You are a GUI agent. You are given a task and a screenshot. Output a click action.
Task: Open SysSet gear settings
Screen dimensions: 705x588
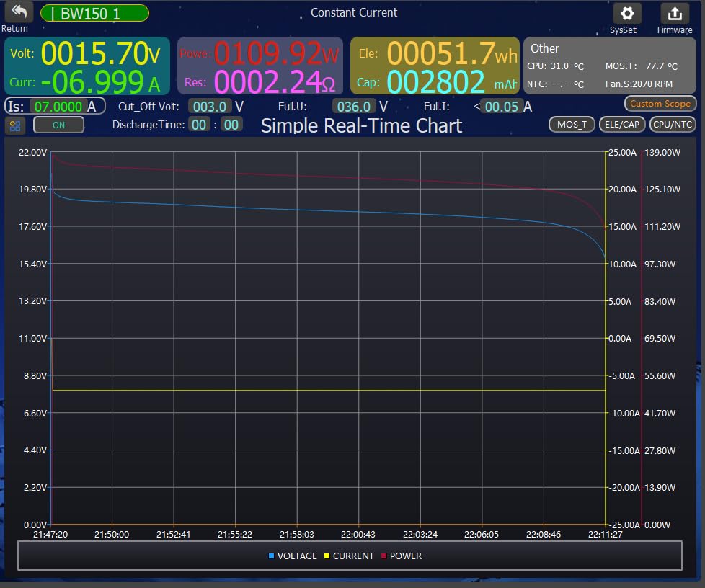[x=626, y=14]
